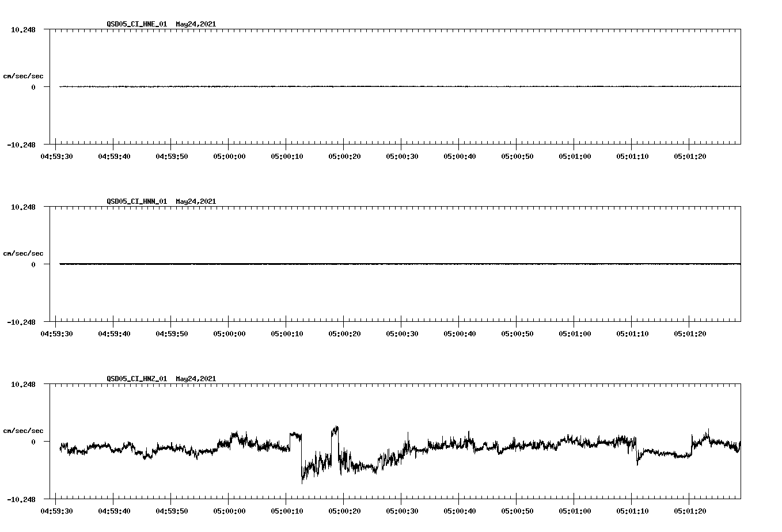Click the cm/sec/sec unit label on first plot
The image size is (782, 532).
[24, 75]
